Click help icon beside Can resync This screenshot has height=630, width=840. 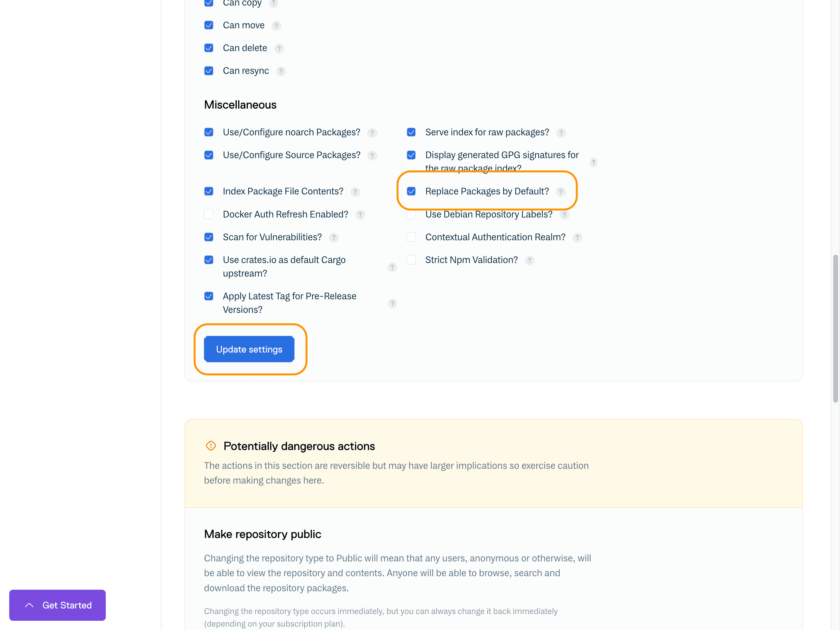[281, 71]
